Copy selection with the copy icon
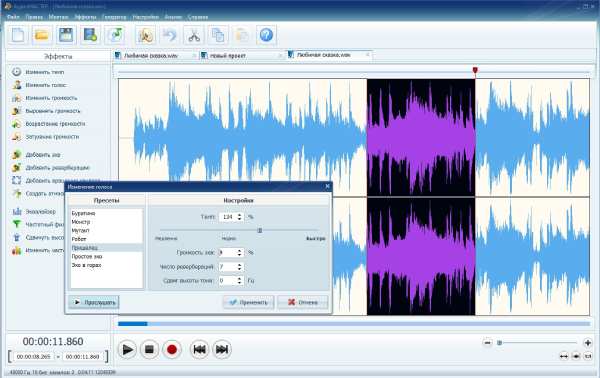600x378 pixels. [x=218, y=35]
